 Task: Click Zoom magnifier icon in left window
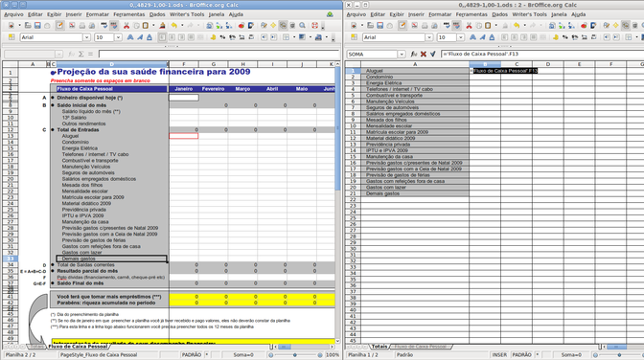302,26
